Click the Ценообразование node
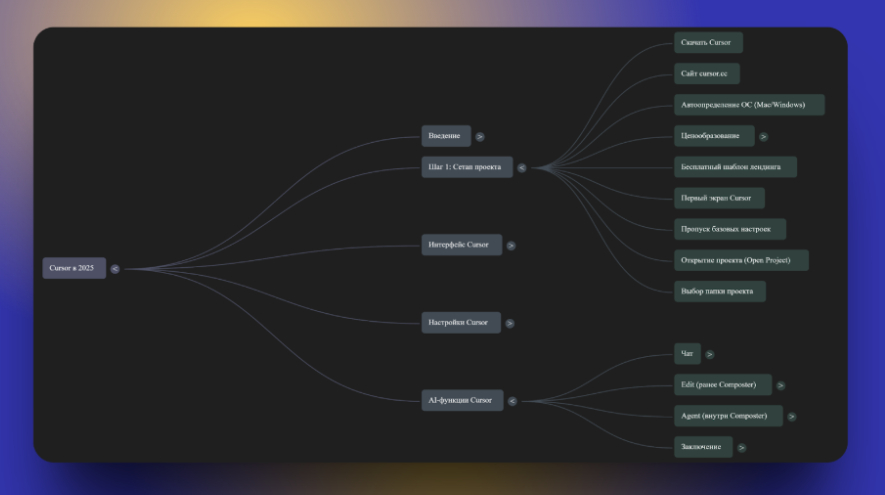 pyautogui.click(x=714, y=136)
